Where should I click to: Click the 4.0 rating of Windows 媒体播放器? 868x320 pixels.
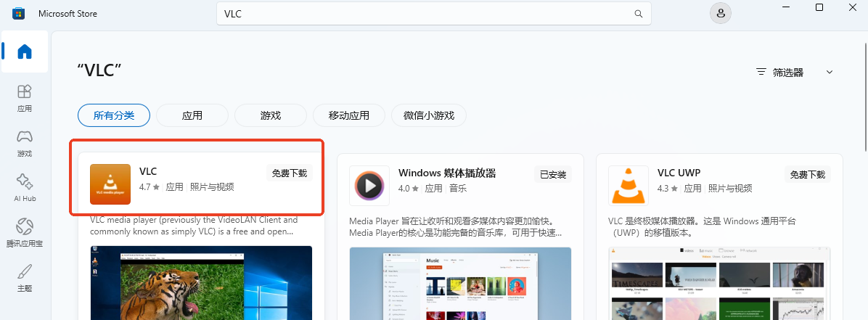(409, 188)
